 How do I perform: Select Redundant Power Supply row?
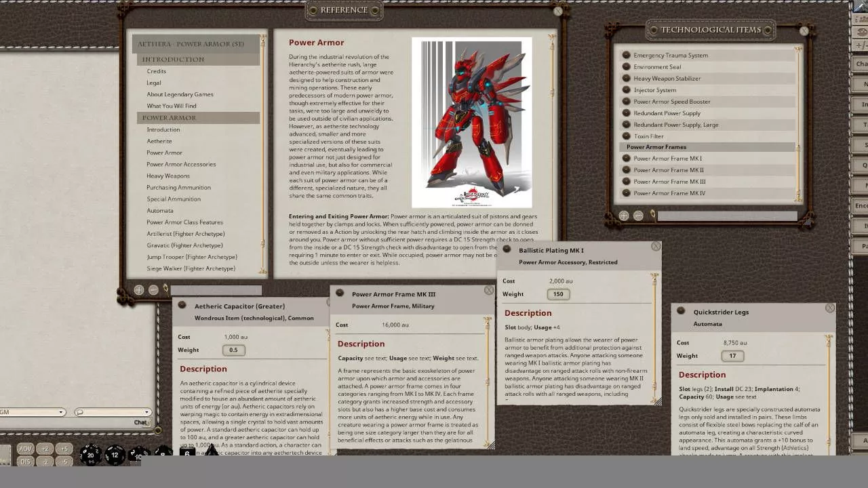pyautogui.click(x=707, y=113)
